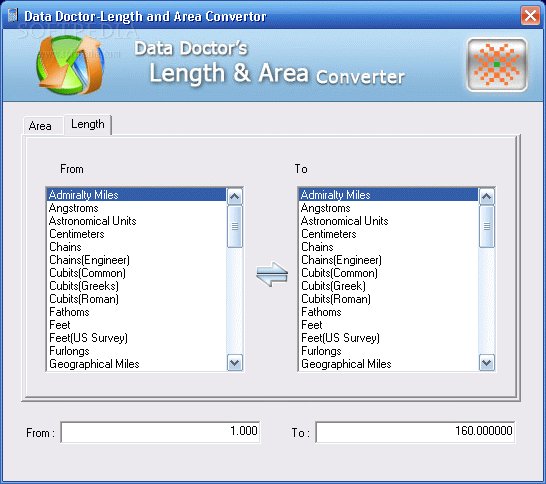Select Feet in From list
The image size is (546, 484).
(136, 325)
